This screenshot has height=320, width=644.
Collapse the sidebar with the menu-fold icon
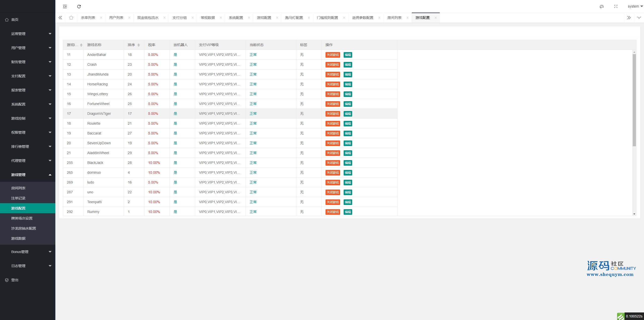[x=65, y=7]
